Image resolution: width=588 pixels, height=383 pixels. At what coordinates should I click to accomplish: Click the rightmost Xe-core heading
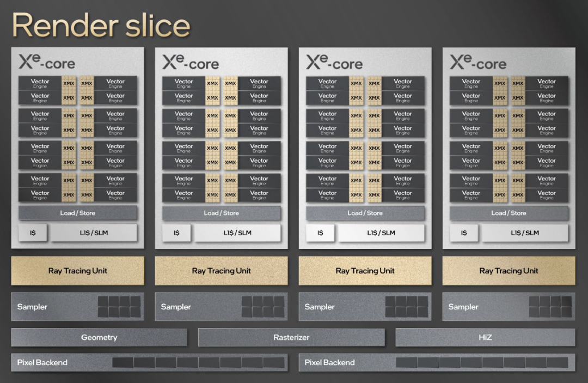(x=478, y=62)
